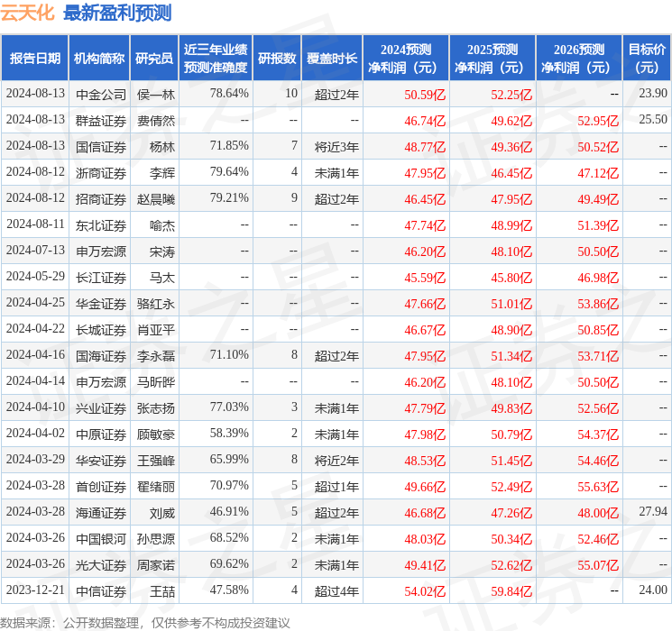Select the 招商证券 institution cell
The height and width of the screenshot is (631, 672).
[x=101, y=199]
